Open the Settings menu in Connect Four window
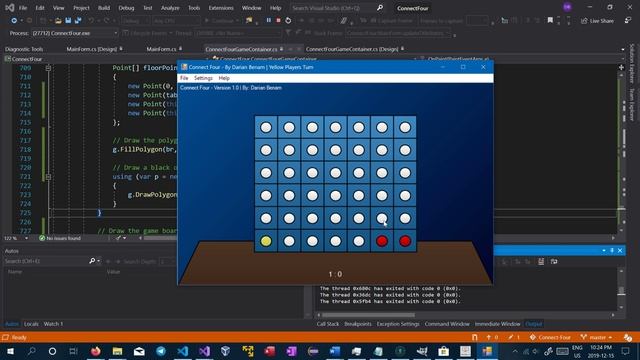 tap(203, 78)
